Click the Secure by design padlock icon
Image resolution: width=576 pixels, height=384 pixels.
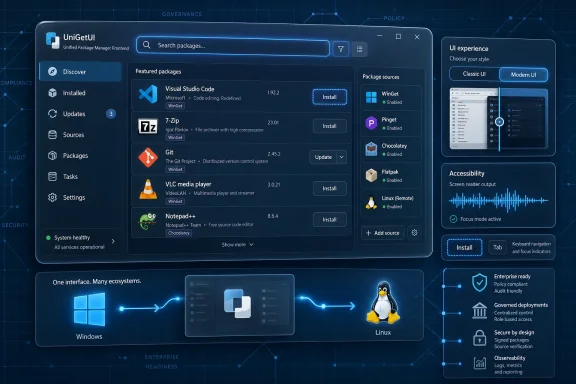pos(479,338)
